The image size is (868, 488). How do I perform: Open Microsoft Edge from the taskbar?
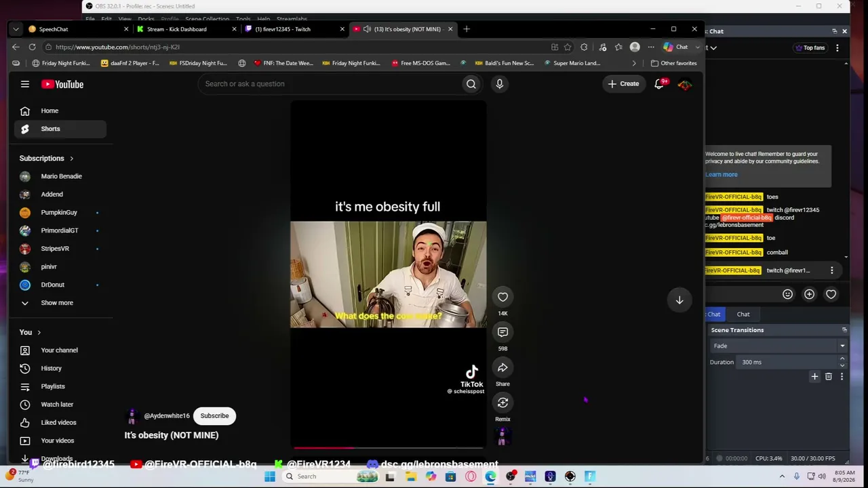(x=490, y=476)
